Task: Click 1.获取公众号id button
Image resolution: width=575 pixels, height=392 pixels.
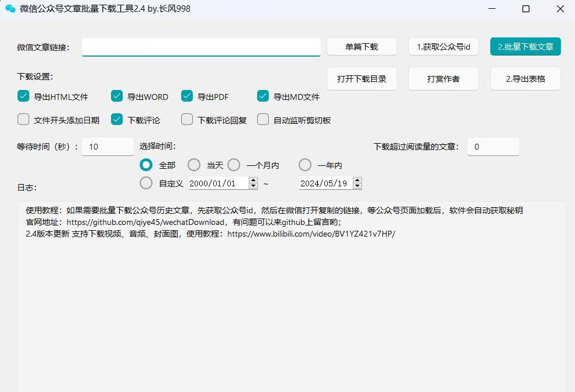Action: (444, 47)
